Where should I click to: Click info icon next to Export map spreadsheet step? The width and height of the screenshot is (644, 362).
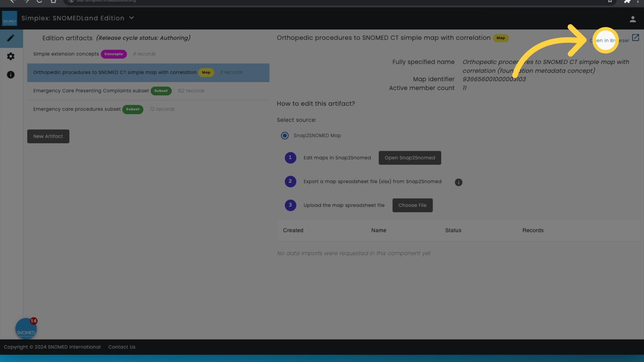(459, 182)
